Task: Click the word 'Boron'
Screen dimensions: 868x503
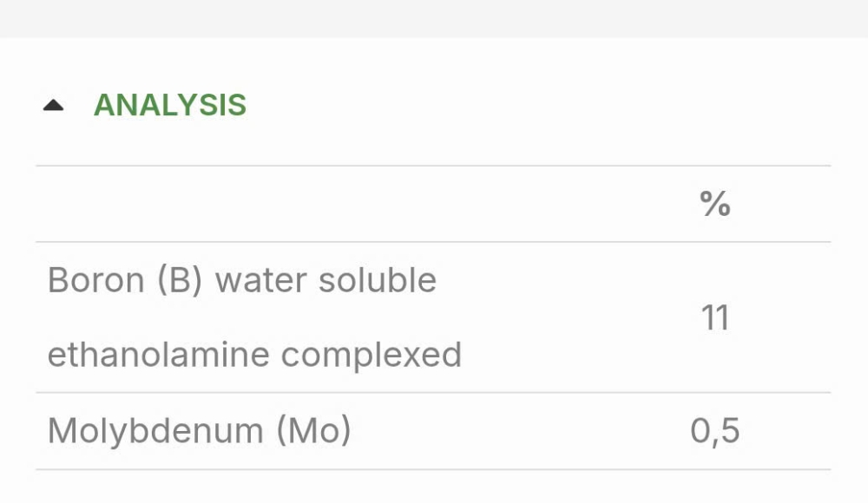Action: coord(96,280)
